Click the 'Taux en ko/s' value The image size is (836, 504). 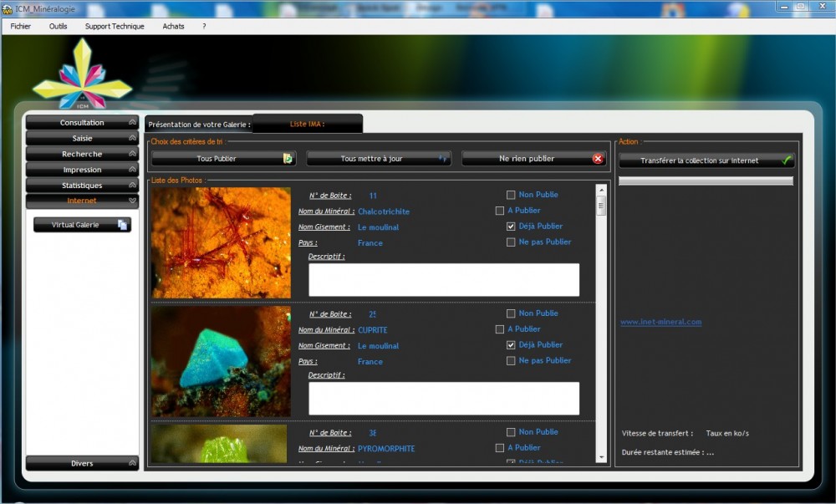tap(727, 433)
